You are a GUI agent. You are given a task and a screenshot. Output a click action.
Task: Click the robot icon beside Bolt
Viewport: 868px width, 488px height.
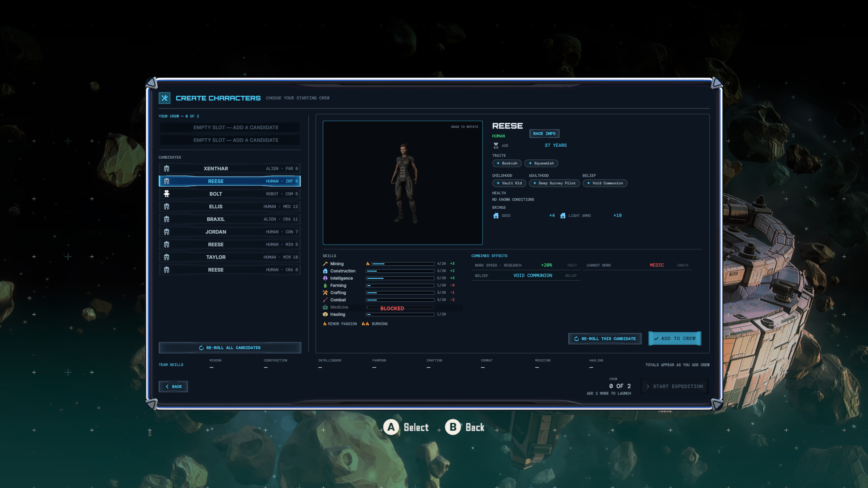(166, 194)
